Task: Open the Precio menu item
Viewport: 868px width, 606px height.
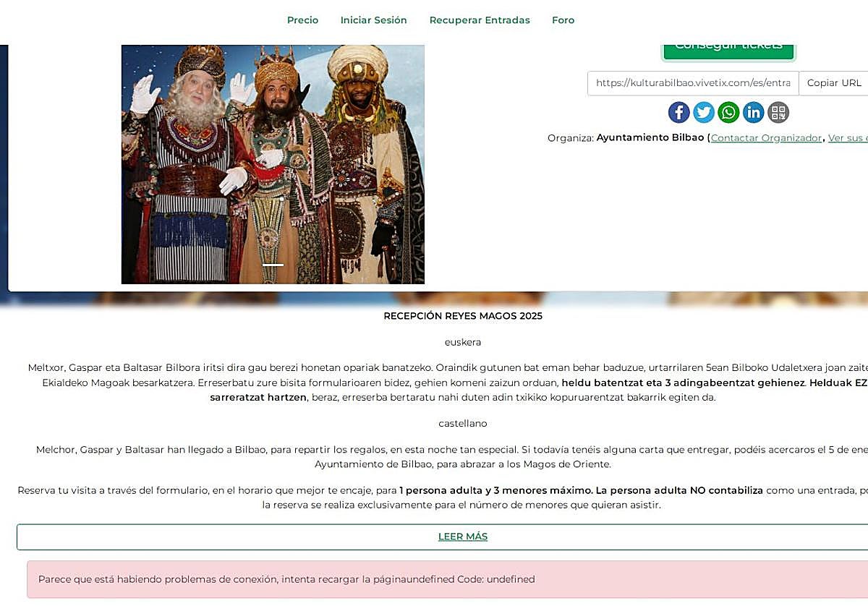Action: [302, 20]
